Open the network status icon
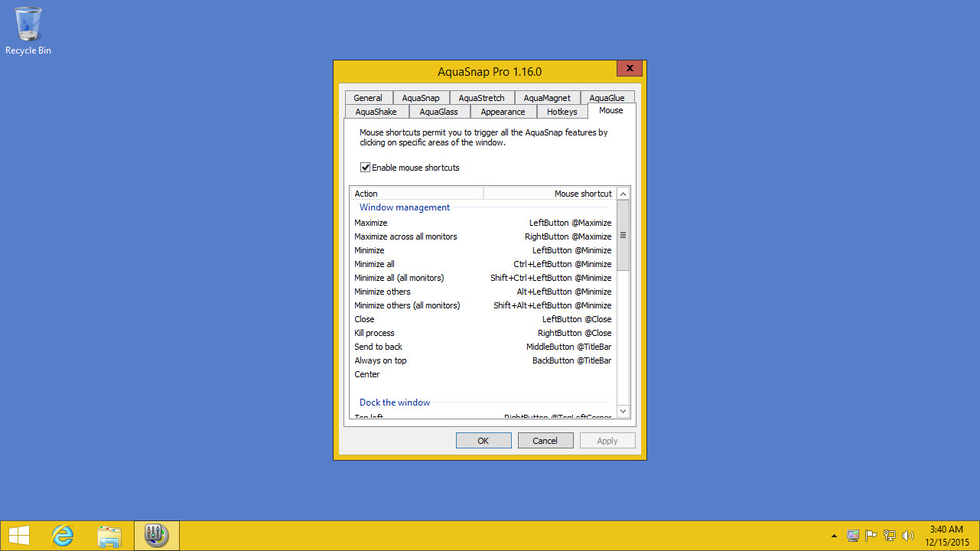This screenshot has width=980, height=551. [x=888, y=535]
